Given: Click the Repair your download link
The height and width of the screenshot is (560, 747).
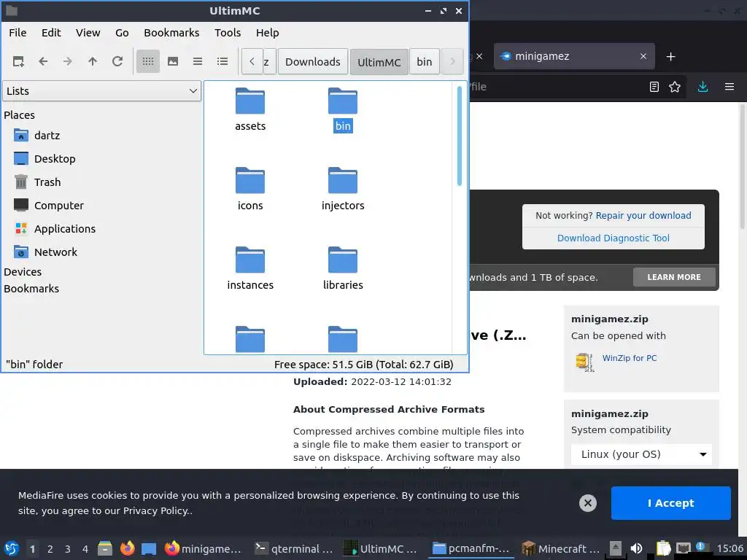Looking at the screenshot, I should (x=643, y=215).
